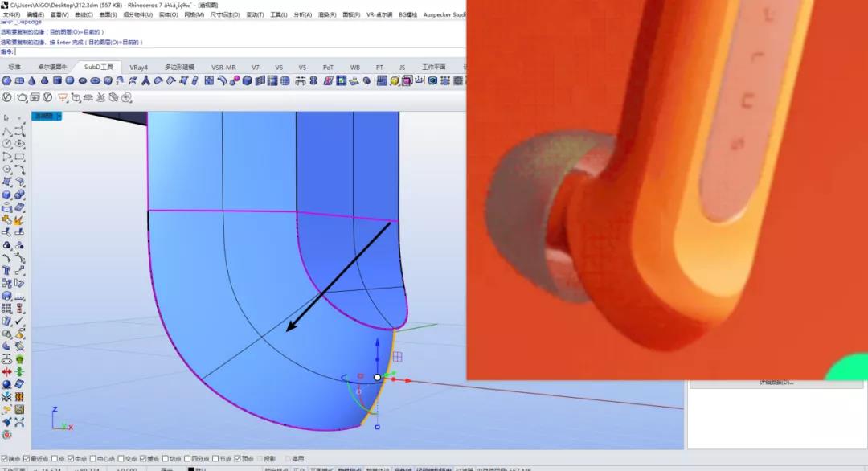This screenshot has width=868, height=471.
Task: Click the SubD cylinder icon
Action: click(x=57, y=81)
